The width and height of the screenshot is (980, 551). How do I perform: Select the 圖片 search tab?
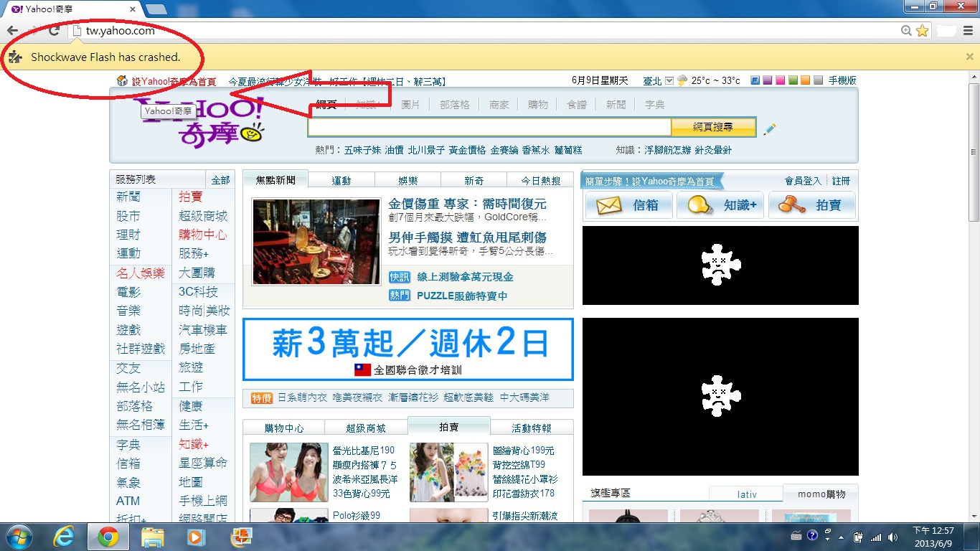410,105
